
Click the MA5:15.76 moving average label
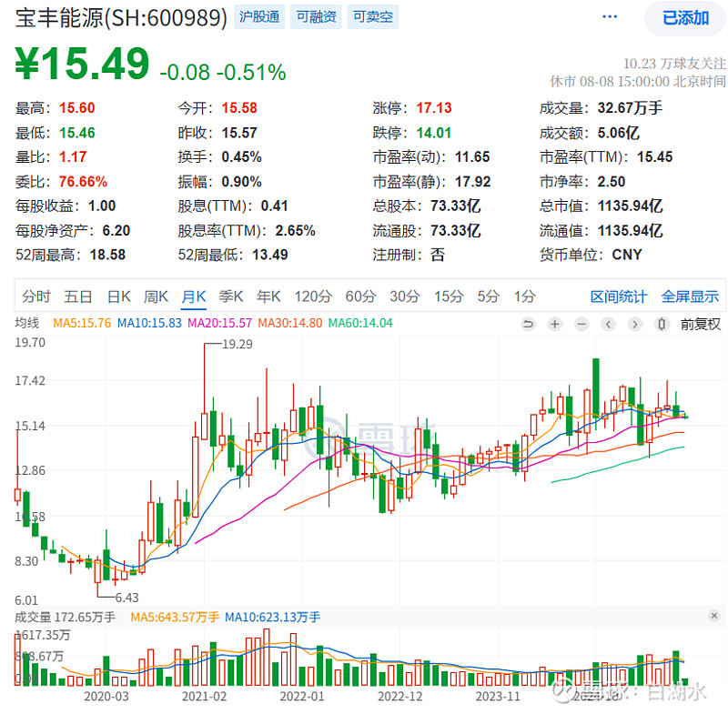[82, 323]
